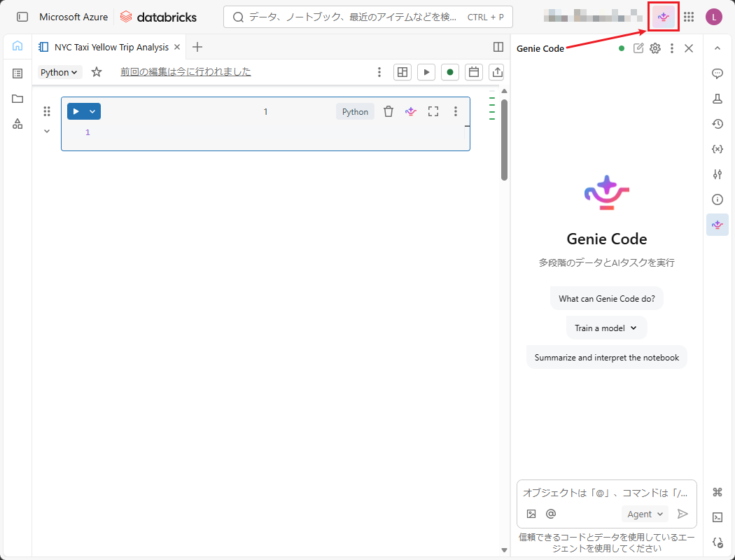735x560 pixels.
Task: Click Summarize and interpret the notebook
Action: [607, 357]
